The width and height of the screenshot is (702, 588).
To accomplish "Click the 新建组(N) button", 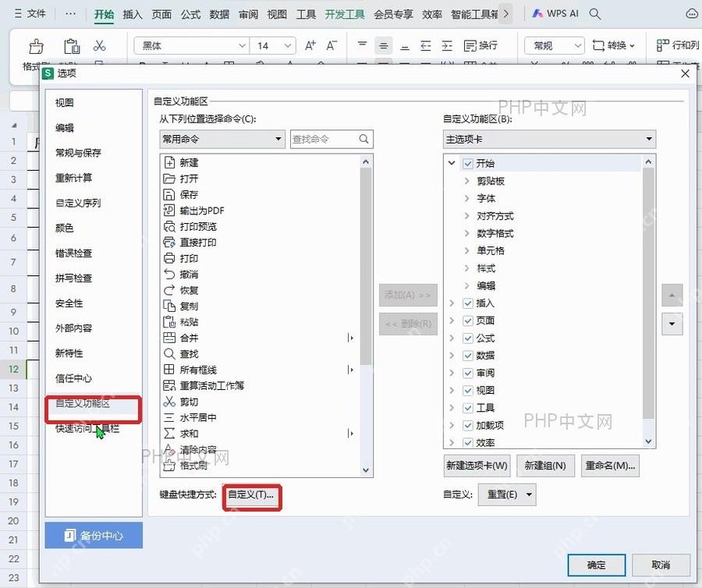I will click(545, 466).
